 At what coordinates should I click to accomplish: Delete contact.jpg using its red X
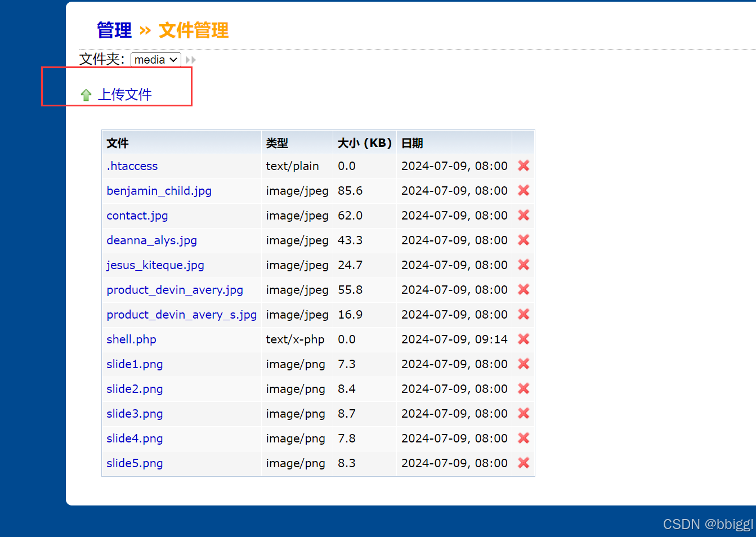tap(524, 215)
